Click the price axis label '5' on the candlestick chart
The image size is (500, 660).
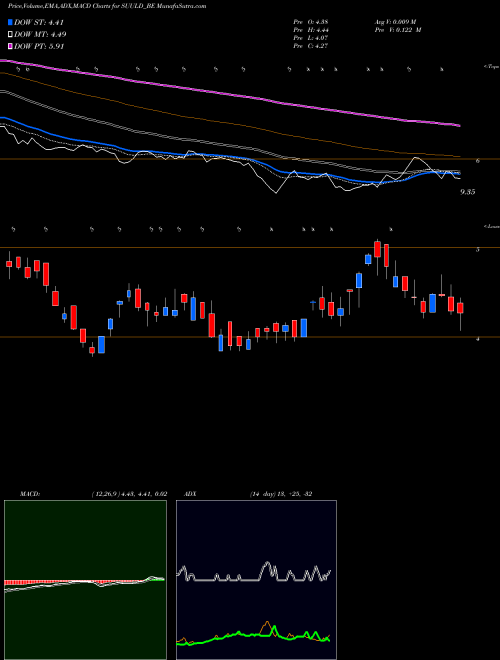(x=478, y=250)
